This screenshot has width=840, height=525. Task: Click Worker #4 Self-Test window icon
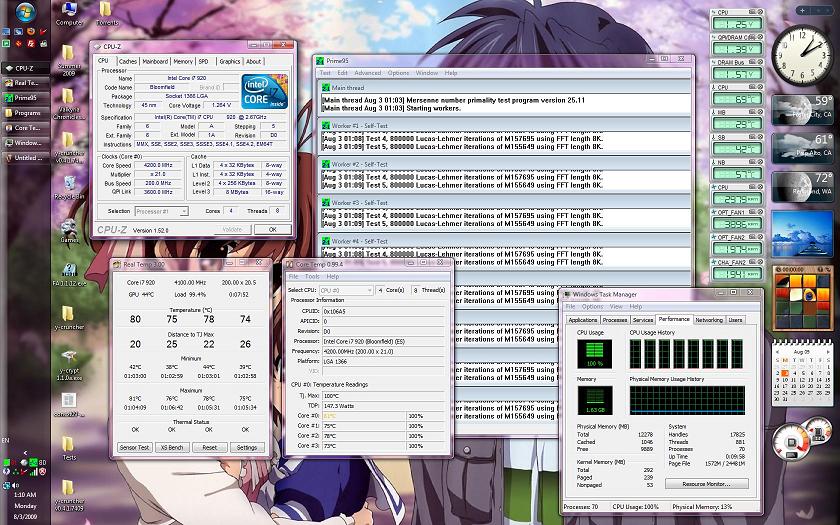(325, 241)
